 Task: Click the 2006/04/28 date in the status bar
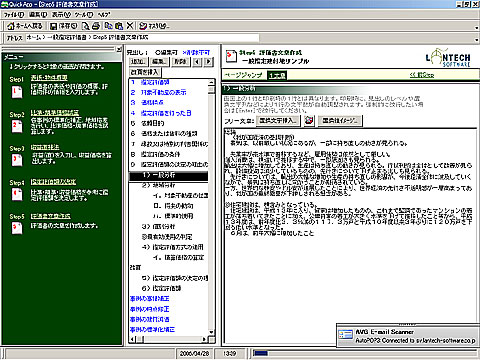click(194, 353)
